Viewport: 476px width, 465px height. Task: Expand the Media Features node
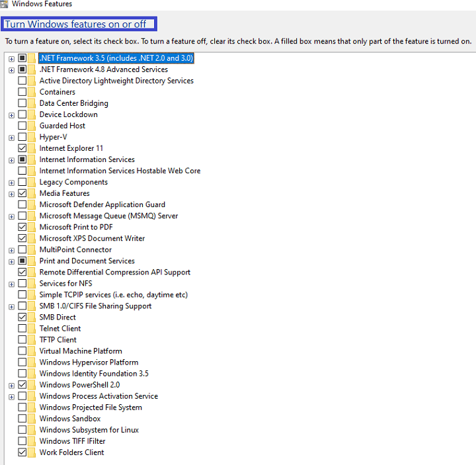[11, 194]
